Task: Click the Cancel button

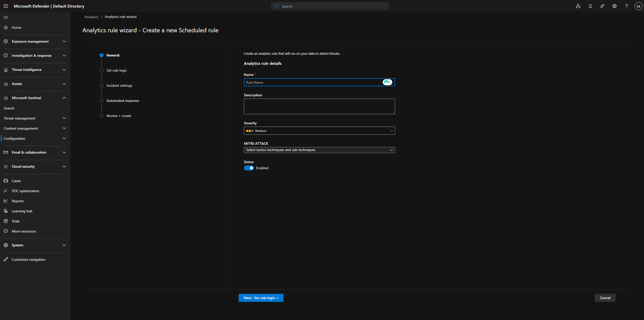Action: pyautogui.click(x=605, y=298)
